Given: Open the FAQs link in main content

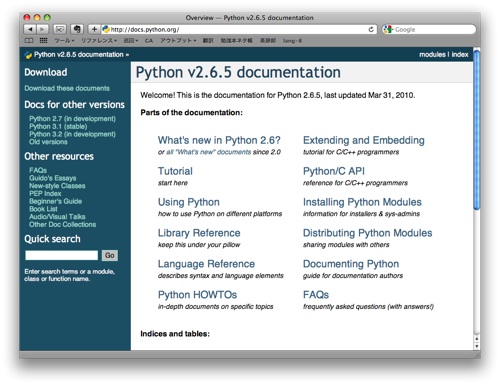Looking at the screenshot, I should tap(316, 295).
